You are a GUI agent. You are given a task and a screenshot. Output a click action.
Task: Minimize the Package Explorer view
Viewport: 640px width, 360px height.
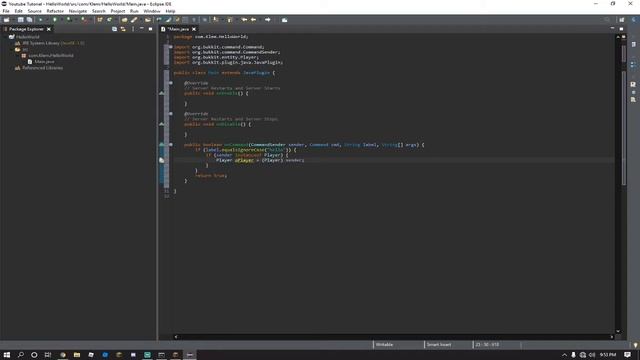[x=142, y=29]
